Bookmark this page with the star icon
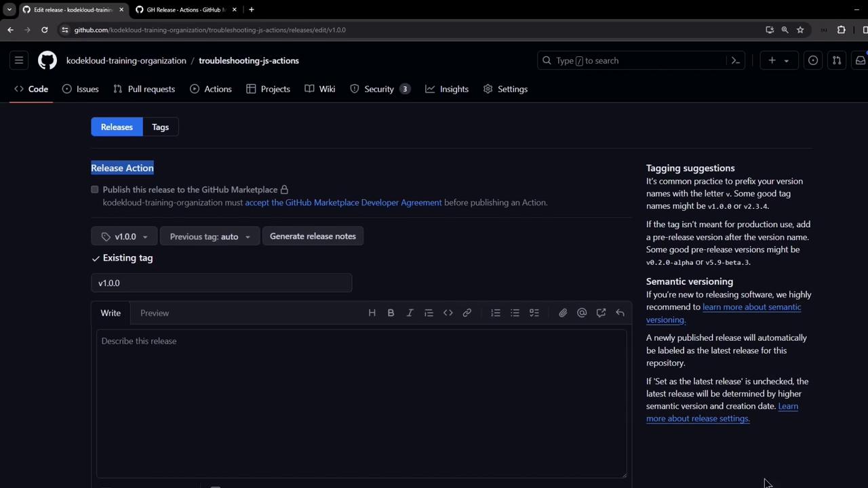This screenshot has height=488, width=868. pyautogui.click(x=800, y=30)
